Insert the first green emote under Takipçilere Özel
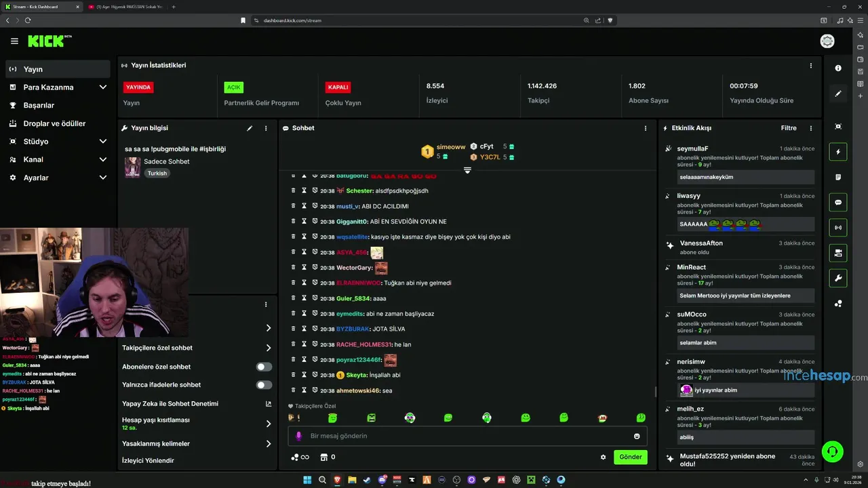 click(332, 418)
